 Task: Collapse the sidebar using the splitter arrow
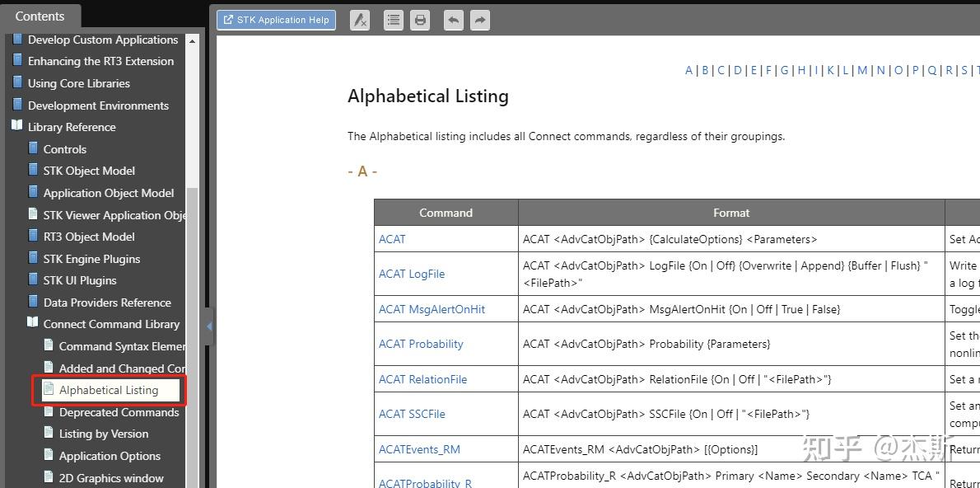click(x=209, y=326)
